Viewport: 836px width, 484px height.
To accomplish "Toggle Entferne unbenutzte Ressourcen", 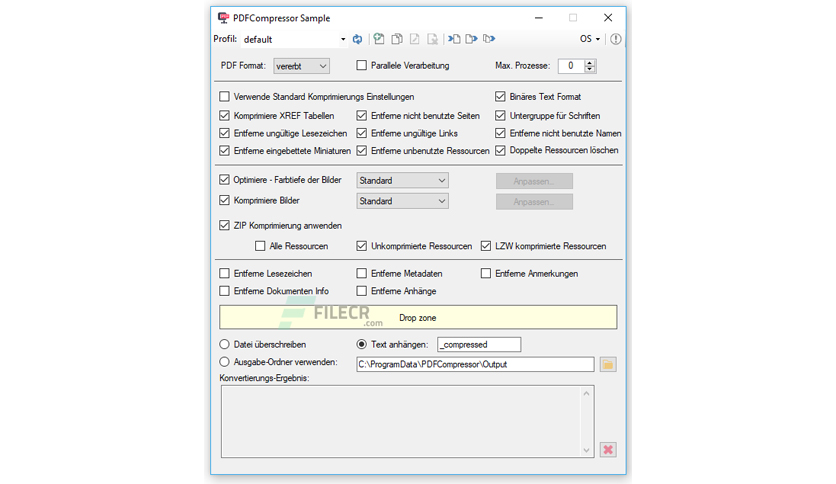I will point(361,151).
